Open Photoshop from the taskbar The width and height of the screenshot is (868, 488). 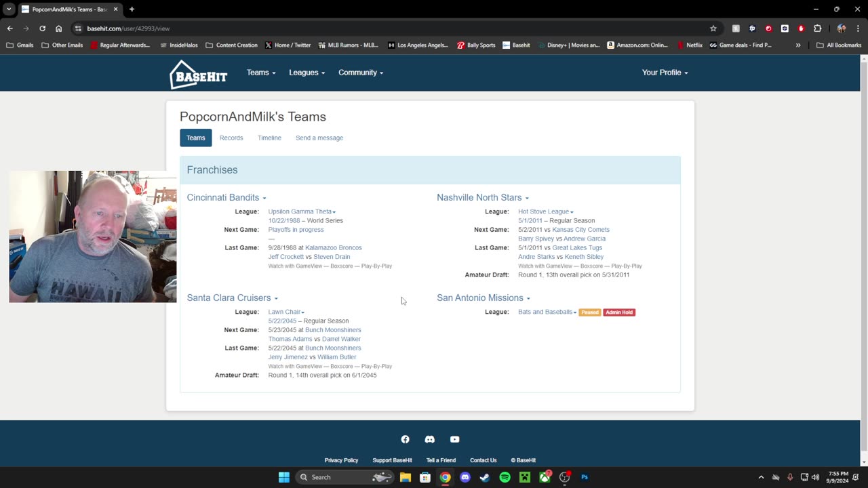click(585, 477)
